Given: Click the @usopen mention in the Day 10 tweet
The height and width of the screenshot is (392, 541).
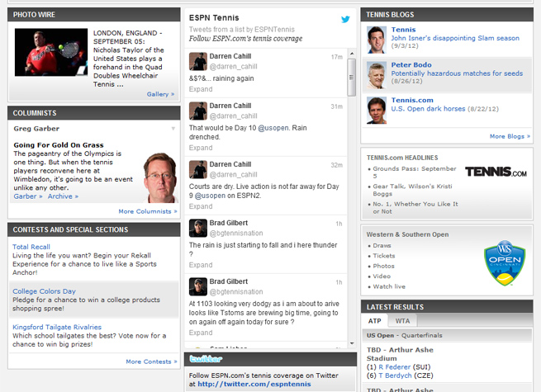Looking at the screenshot, I should coord(273,128).
